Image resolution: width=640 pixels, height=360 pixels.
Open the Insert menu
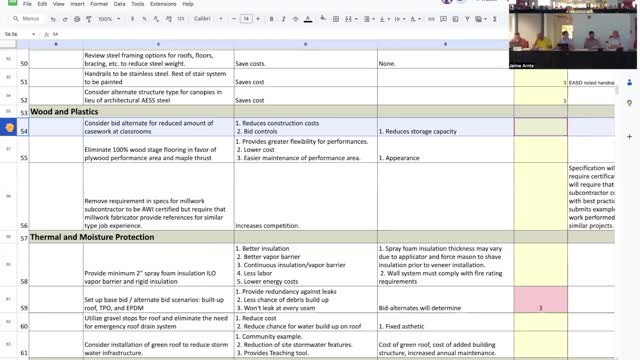(77, 4)
